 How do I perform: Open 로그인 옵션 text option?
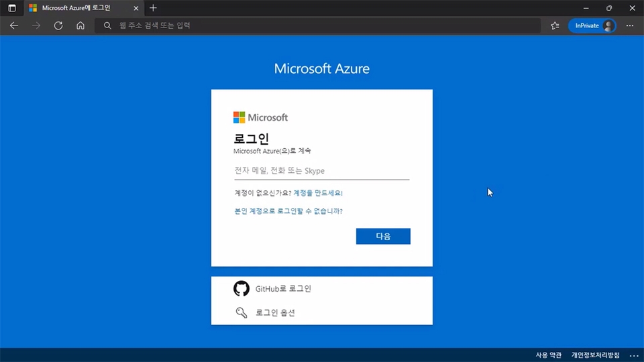point(275,313)
